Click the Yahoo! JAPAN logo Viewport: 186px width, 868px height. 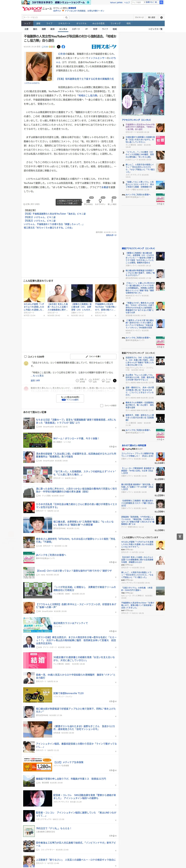click(31, 9)
